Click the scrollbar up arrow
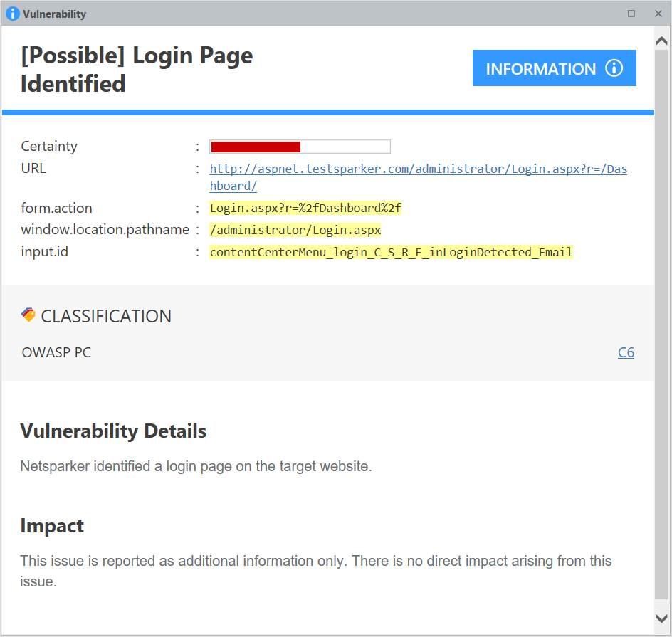This screenshot has width=672, height=637. (662, 40)
